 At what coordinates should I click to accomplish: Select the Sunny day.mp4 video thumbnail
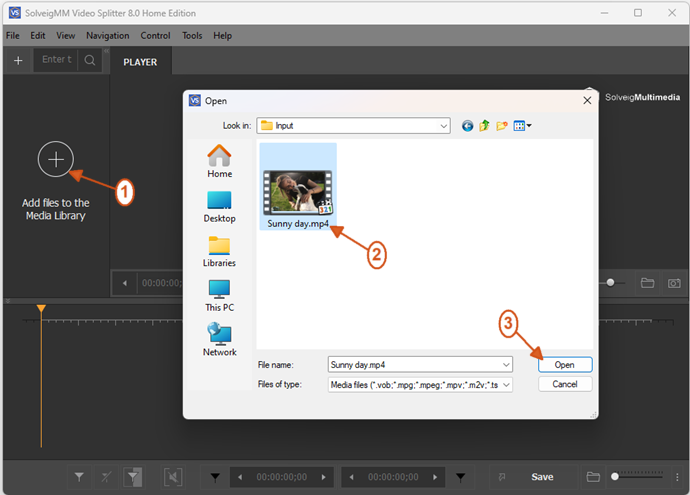[x=298, y=193]
